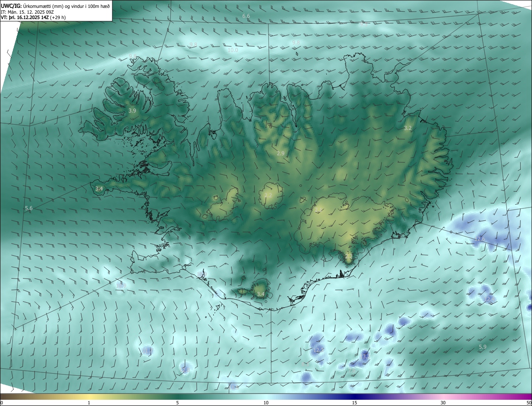Viewport: 532px width, 406px height.
Task: Click the legend tick labeled 5
Action: [x=177, y=403]
